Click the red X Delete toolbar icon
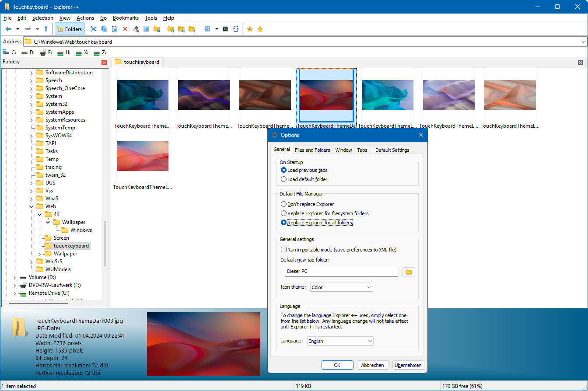This screenshot has width=588, height=391. (x=125, y=29)
